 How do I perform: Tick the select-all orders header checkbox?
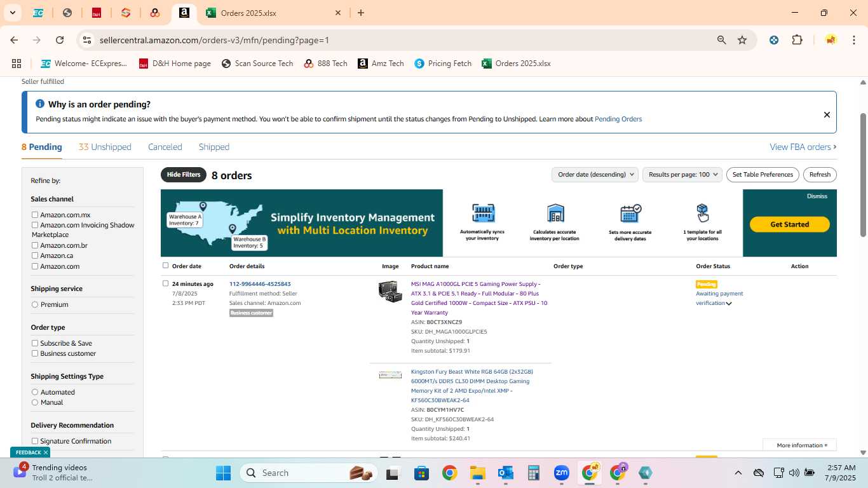tap(166, 266)
